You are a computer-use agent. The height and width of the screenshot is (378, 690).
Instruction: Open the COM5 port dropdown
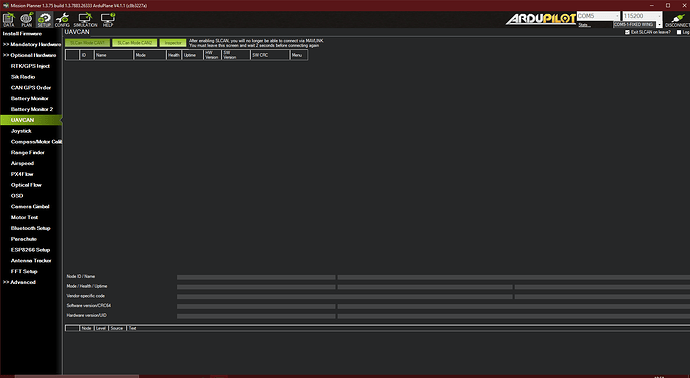pyautogui.click(x=598, y=16)
